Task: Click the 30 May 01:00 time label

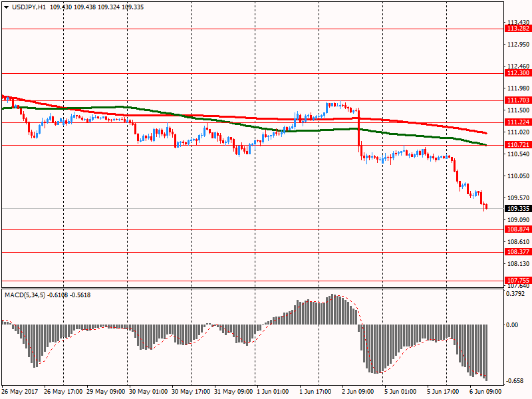Action: (x=148, y=392)
